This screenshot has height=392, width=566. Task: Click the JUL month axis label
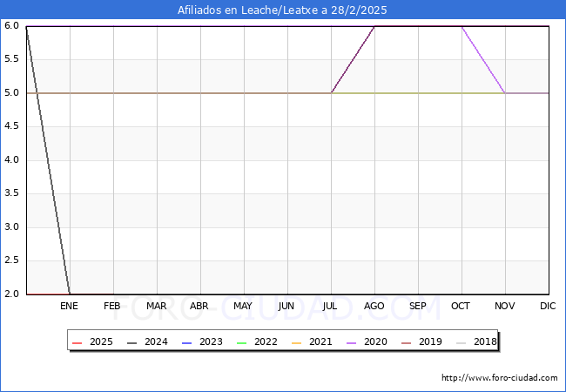330,306
